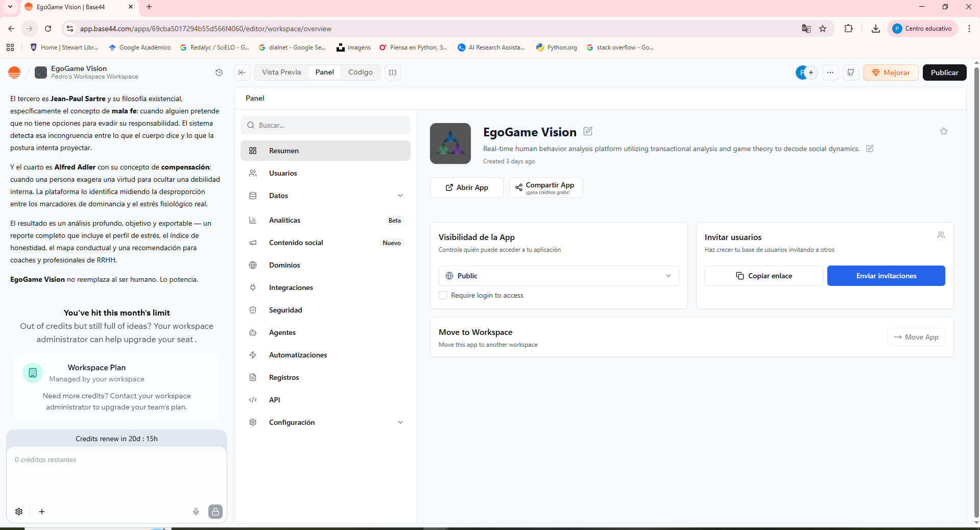
Task: Open the Python.org bookmark
Action: [557, 47]
